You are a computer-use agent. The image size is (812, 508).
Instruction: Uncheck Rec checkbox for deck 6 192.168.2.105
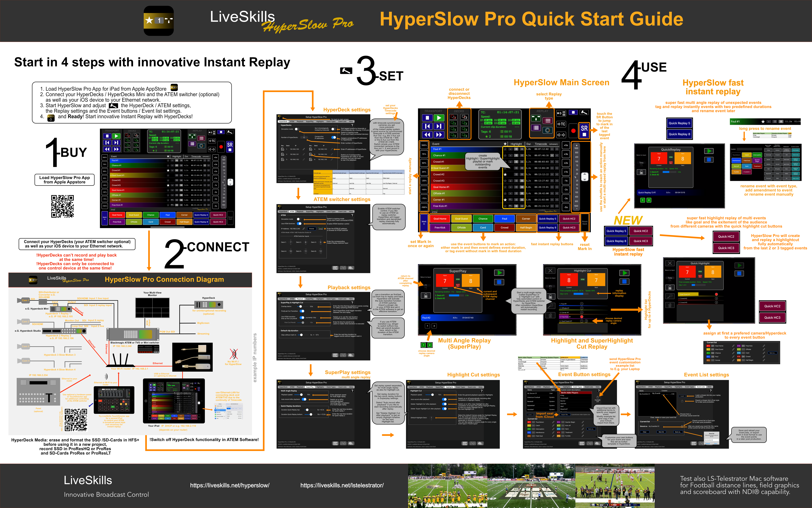pyautogui.click(x=311, y=160)
